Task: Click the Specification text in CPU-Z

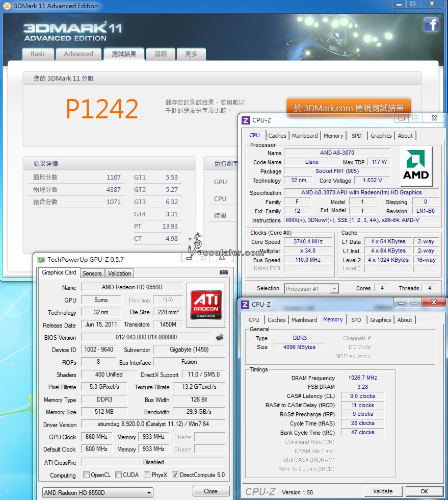Action: [x=361, y=193]
